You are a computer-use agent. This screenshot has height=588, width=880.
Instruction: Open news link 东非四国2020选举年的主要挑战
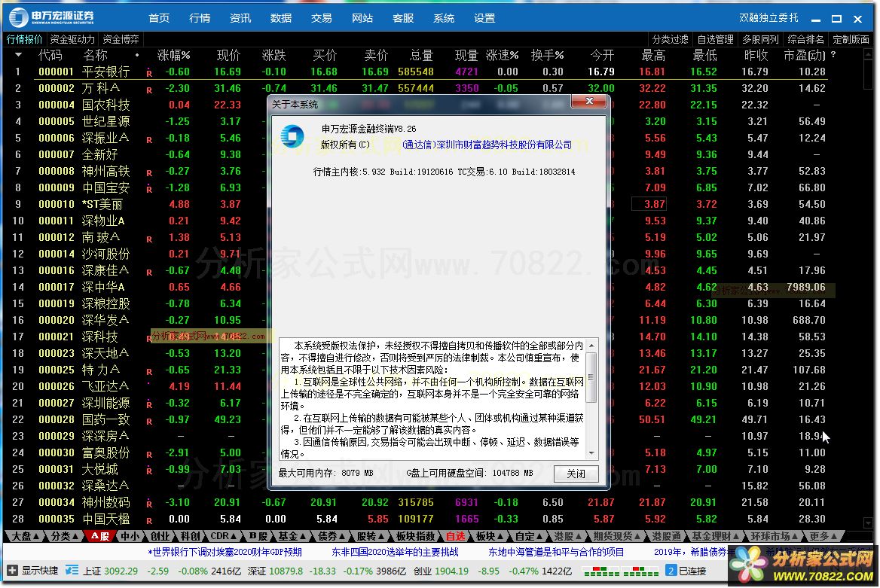click(x=395, y=552)
